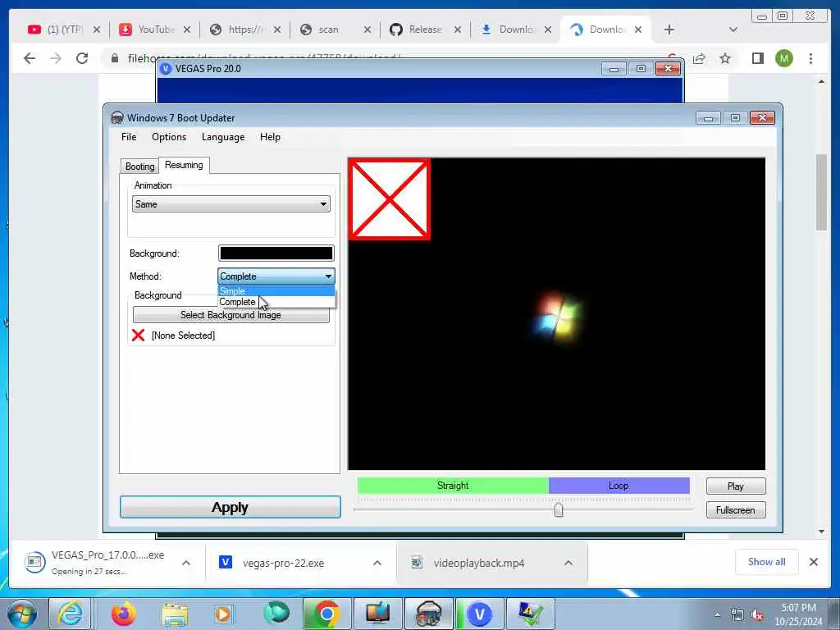Viewport: 840px width, 630px height.
Task: Click Select Background Image button
Action: coord(231,315)
